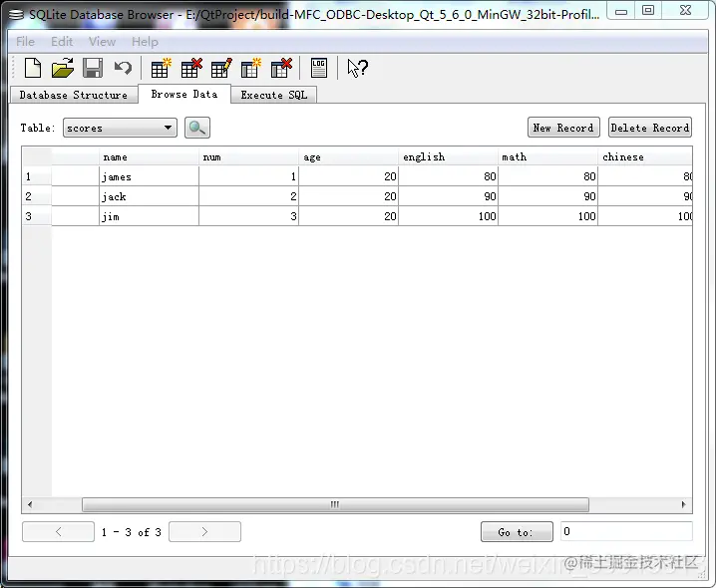Click the horizontal scrollbar thumb
This screenshot has width=716, height=588.
click(335, 504)
